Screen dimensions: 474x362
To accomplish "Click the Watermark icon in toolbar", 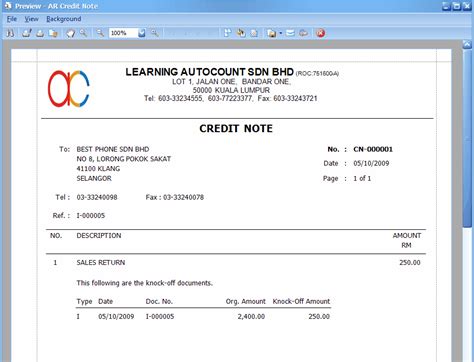I will pos(254,33).
